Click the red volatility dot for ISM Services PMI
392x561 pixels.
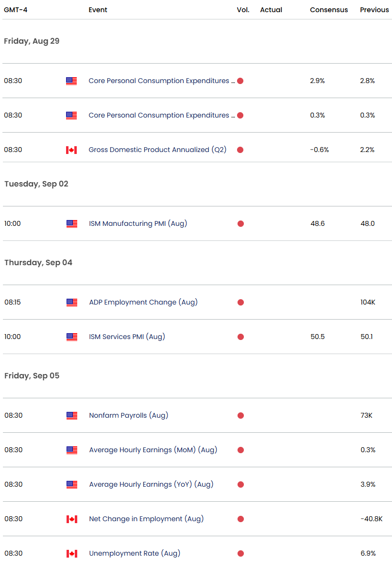point(241,337)
